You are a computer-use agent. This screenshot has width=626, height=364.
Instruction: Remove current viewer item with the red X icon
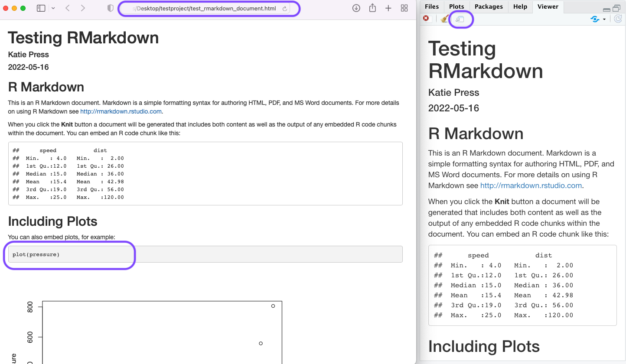click(x=426, y=19)
